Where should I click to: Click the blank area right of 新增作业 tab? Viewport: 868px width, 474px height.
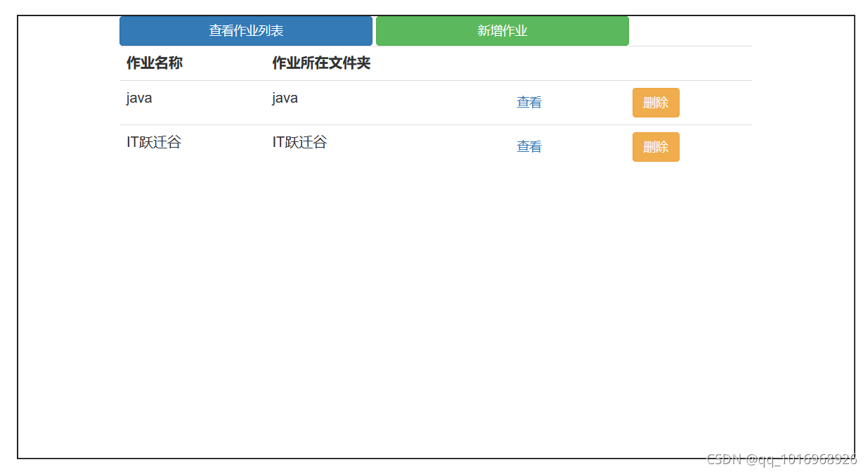[692, 30]
